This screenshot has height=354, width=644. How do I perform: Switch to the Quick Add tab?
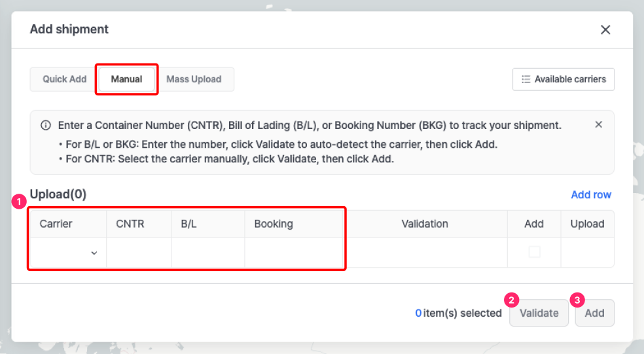click(x=65, y=79)
